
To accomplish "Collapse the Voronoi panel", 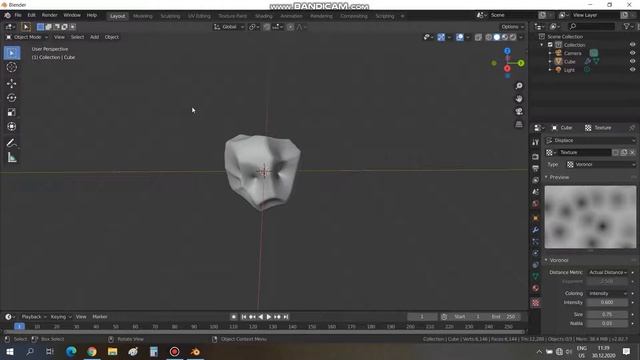I will point(546,260).
